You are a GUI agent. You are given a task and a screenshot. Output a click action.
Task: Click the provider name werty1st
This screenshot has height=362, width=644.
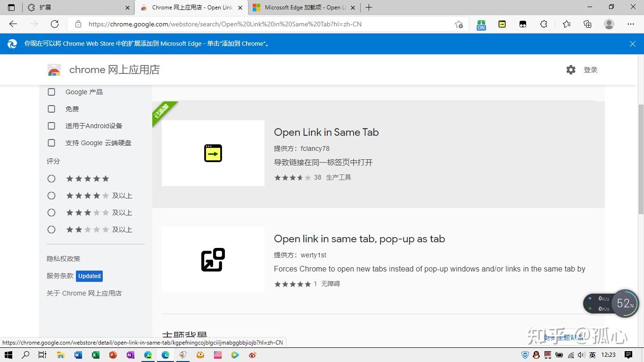tap(314, 255)
